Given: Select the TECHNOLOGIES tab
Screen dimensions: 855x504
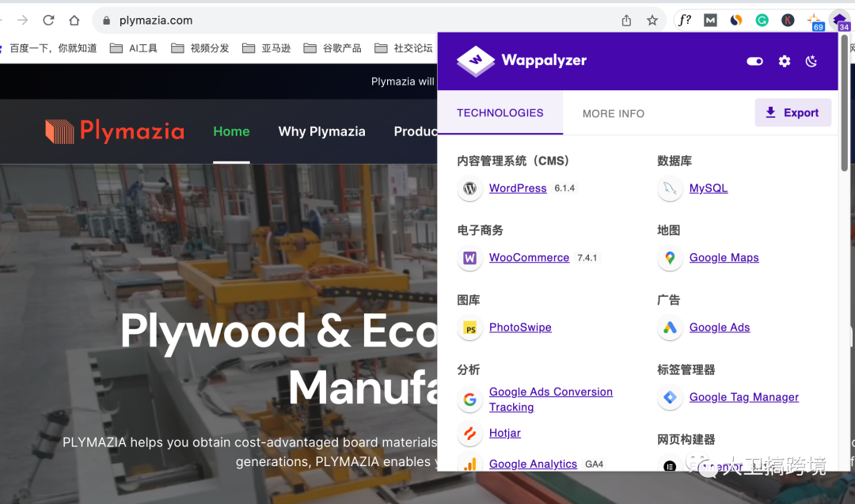Looking at the screenshot, I should click(x=500, y=113).
